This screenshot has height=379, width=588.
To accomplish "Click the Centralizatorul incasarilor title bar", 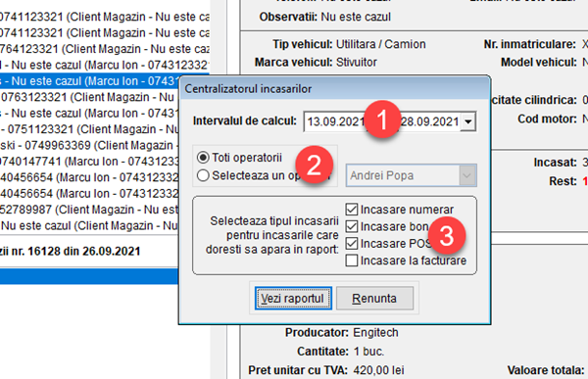I will point(334,89).
